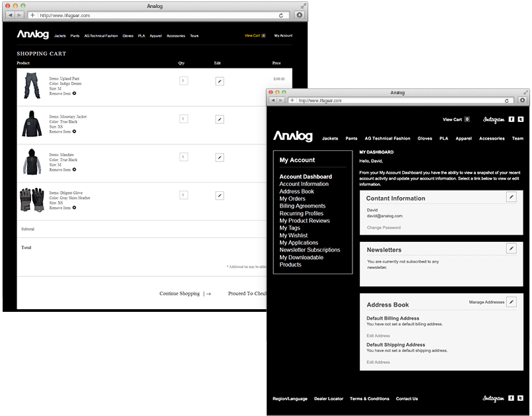Click the Monetary Jacket product thumbnail

click(x=32, y=124)
